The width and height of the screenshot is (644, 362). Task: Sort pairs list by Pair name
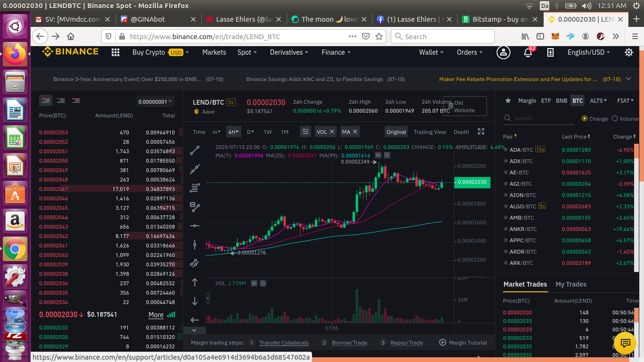[x=510, y=137]
